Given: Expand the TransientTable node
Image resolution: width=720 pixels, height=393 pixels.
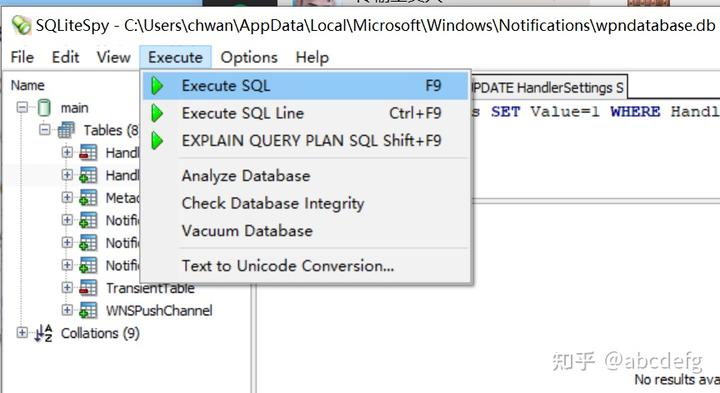Looking at the screenshot, I should (x=67, y=287).
